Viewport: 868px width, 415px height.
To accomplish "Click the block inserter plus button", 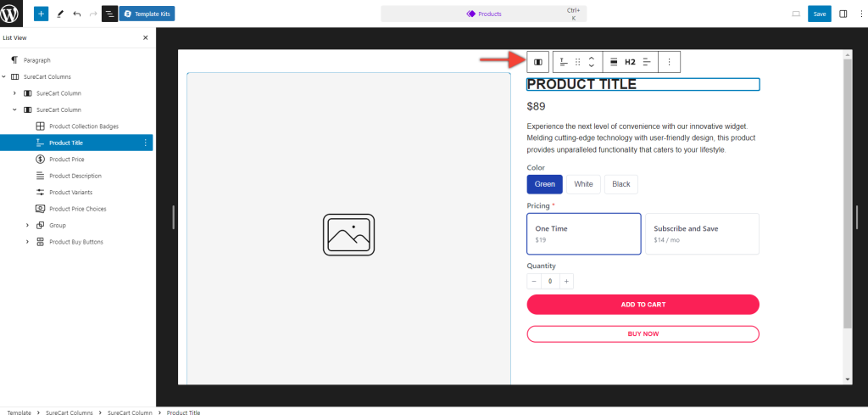I will click(x=42, y=14).
